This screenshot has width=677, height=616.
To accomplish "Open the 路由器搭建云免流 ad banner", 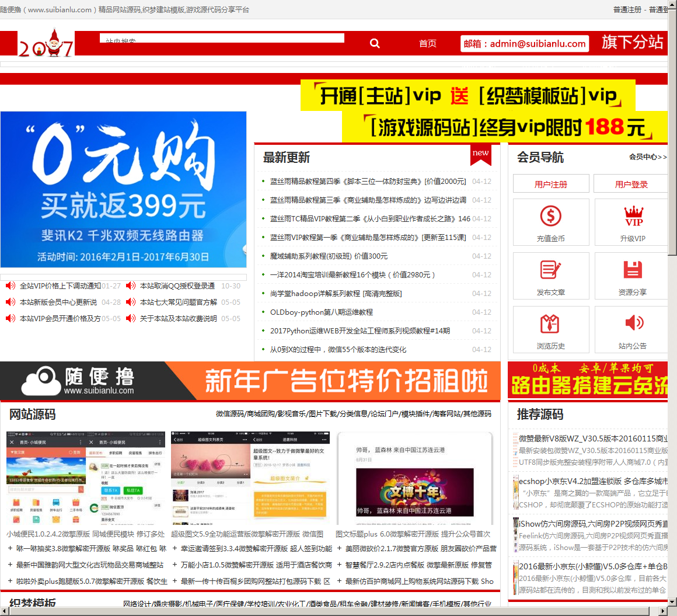I will (588, 381).
